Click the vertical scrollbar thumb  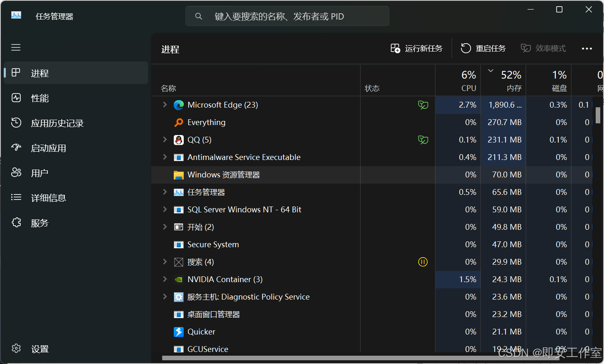point(598,115)
